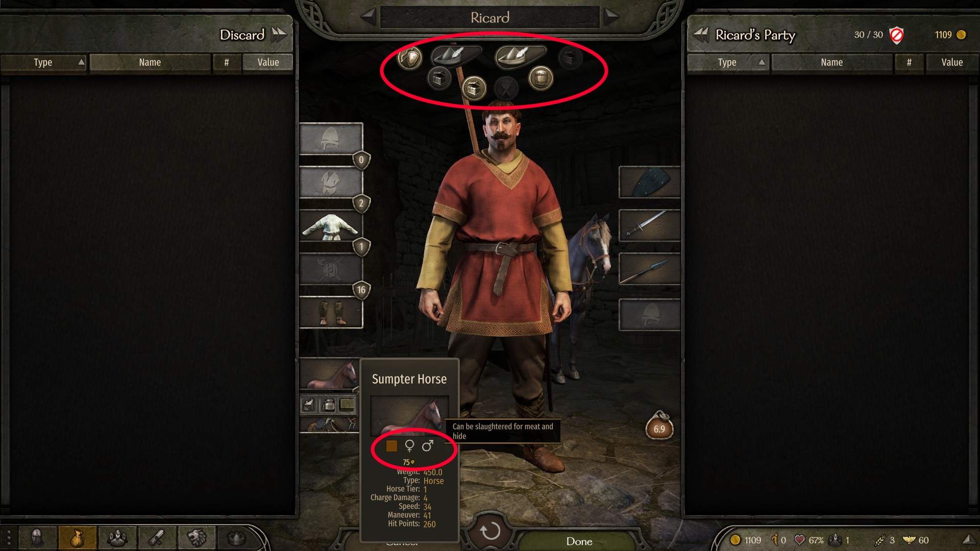Click the Discard double-arrow icon
The width and height of the screenshot is (980, 551).
[279, 35]
